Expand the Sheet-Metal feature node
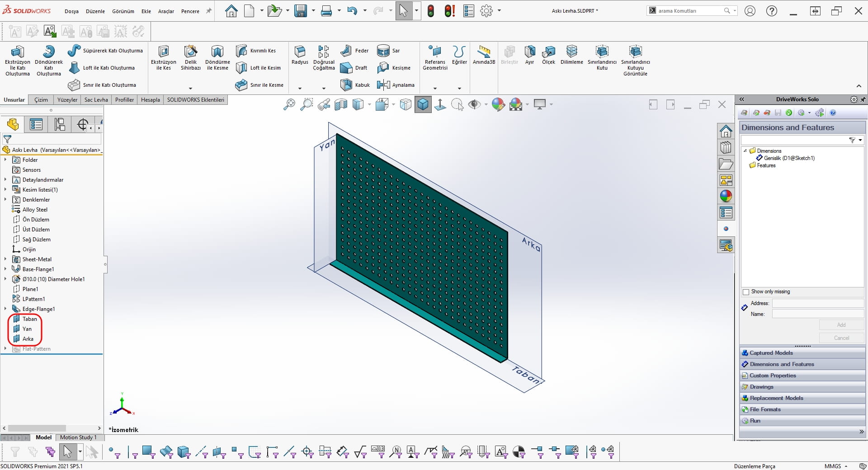 5,259
